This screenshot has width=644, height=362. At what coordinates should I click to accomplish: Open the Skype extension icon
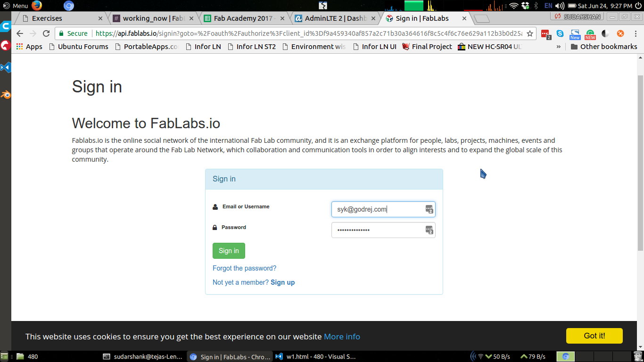560,33
